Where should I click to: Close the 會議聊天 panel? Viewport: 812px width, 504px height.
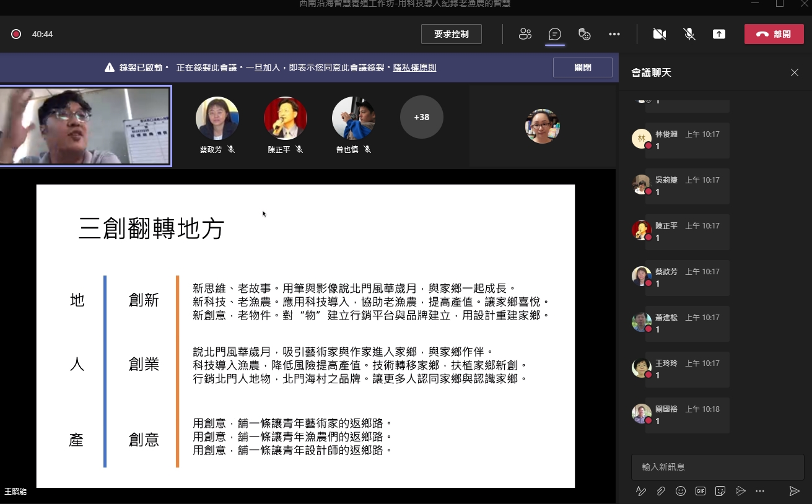pos(795,72)
